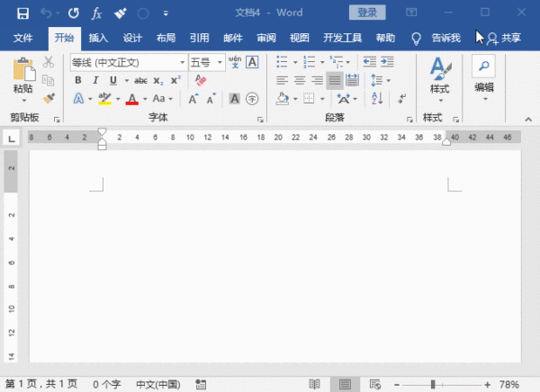Switch to the 布局 tab
540x392 pixels.
(166, 38)
